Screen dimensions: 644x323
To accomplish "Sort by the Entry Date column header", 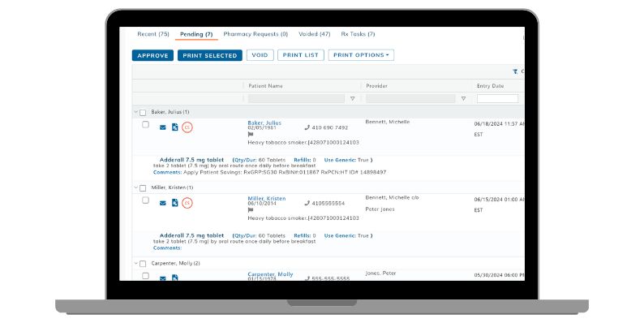I will tap(490, 86).
